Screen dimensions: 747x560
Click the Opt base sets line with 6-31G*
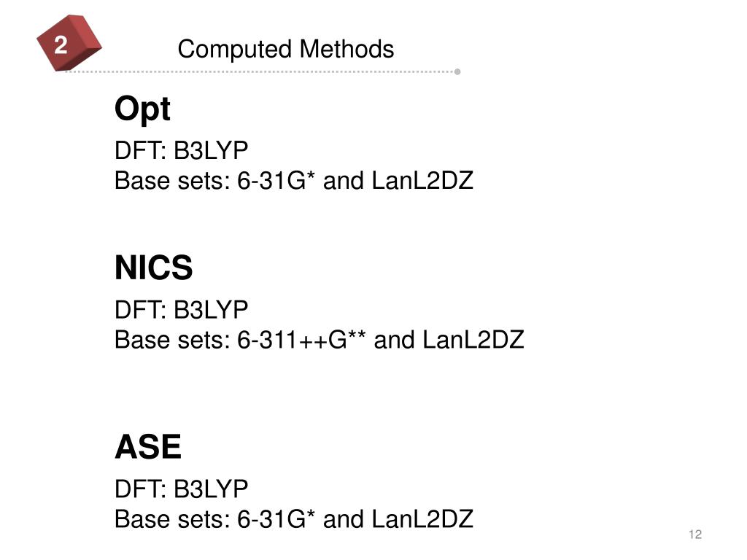tap(294, 181)
